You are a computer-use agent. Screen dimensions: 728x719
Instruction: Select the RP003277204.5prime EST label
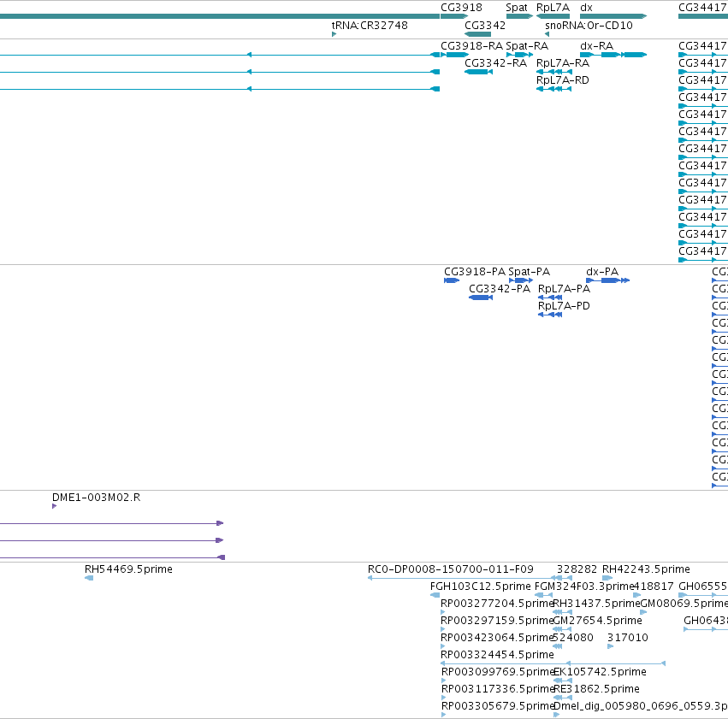pos(497,604)
